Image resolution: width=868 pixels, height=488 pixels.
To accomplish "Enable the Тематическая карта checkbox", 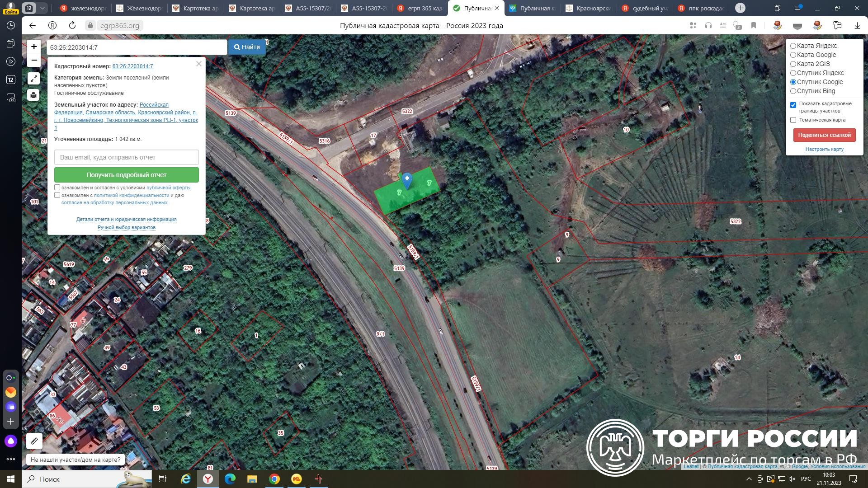I will [x=793, y=120].
